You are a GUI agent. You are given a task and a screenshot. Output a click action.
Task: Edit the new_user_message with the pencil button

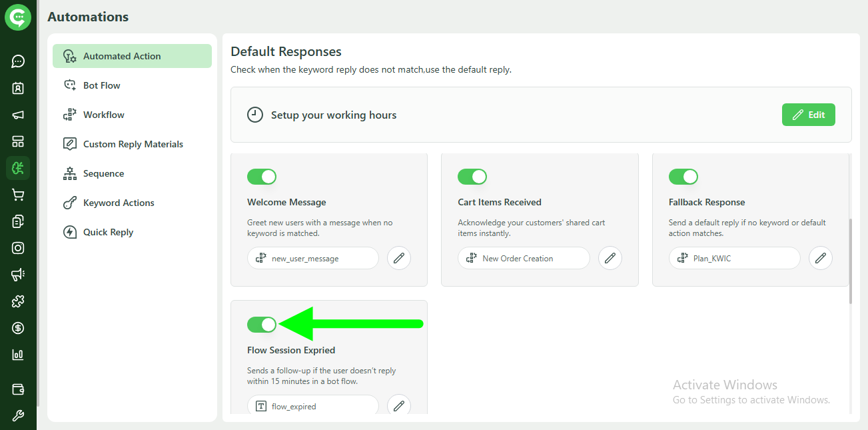[398, 258]
